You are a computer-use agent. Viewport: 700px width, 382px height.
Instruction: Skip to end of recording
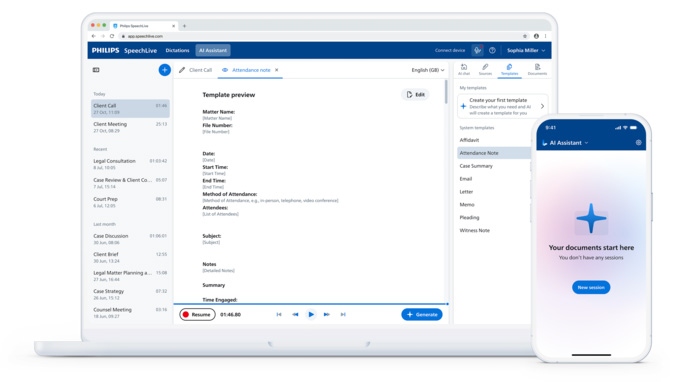click(343, 315)
